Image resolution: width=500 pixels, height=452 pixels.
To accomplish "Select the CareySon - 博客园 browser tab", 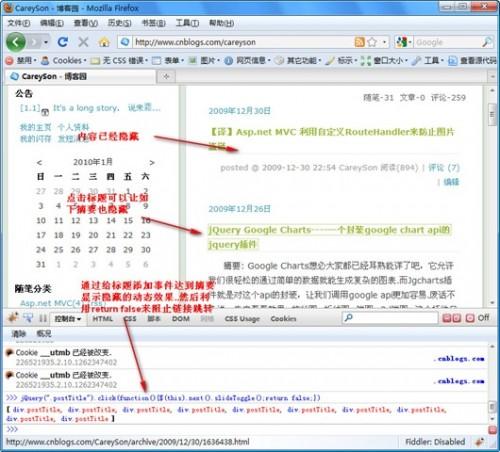I will (x=80, y=77).
